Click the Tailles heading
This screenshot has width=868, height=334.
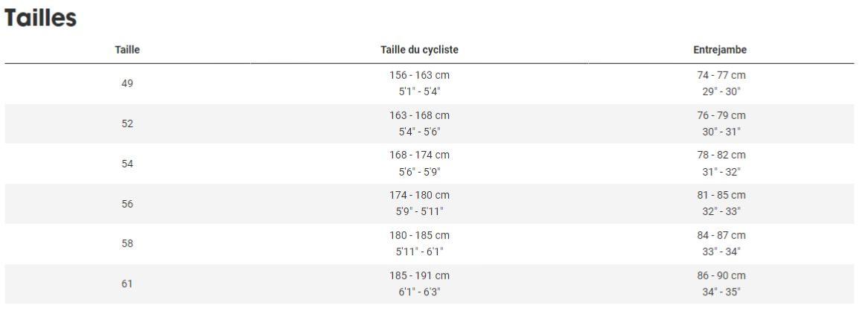point(40,19)
